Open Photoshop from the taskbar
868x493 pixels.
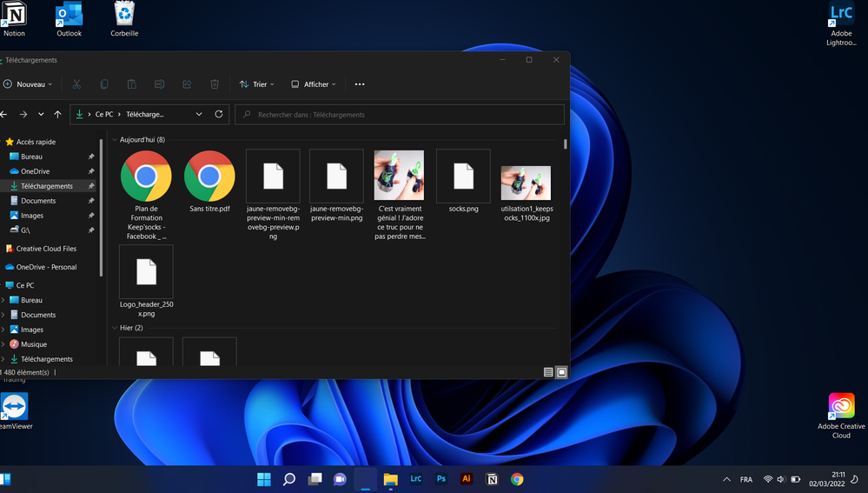click(441, 479)
